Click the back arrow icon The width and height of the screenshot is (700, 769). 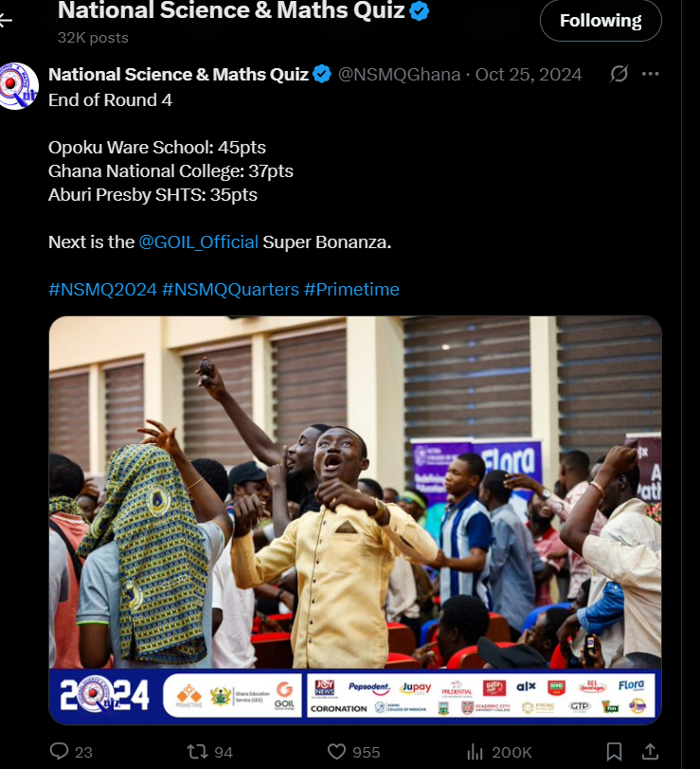[x=5, y=20]
